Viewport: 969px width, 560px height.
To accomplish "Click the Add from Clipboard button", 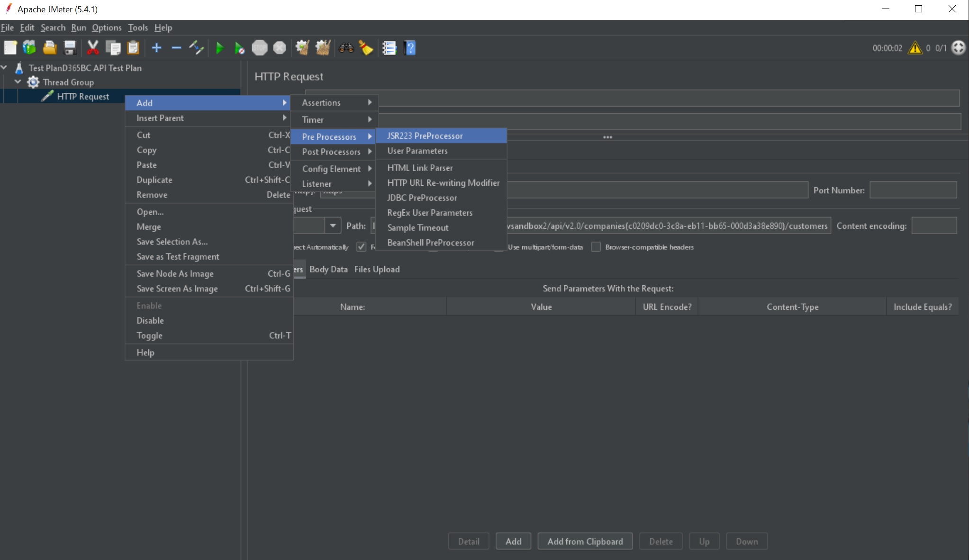I will (585, 542).
